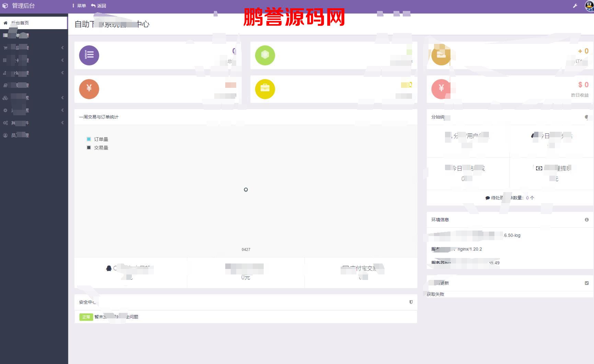
Task: Click the 昨日收益 label
Action: [580, 95]
